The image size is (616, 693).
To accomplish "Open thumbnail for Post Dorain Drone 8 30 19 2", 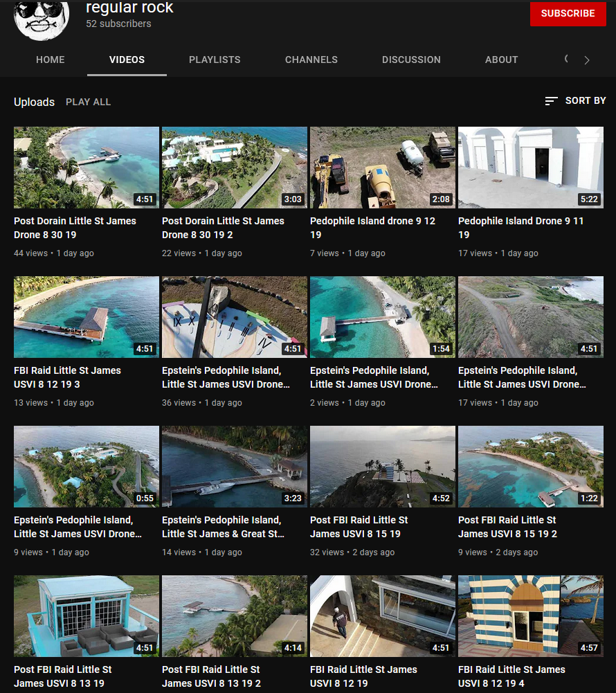I will [235, 168].
